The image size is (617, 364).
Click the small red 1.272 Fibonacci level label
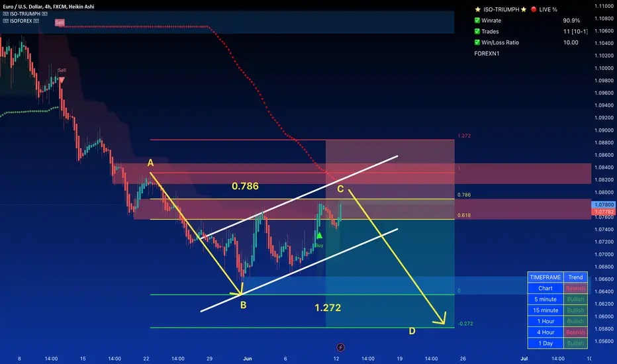pyautogui.click(x=464, y=136)
